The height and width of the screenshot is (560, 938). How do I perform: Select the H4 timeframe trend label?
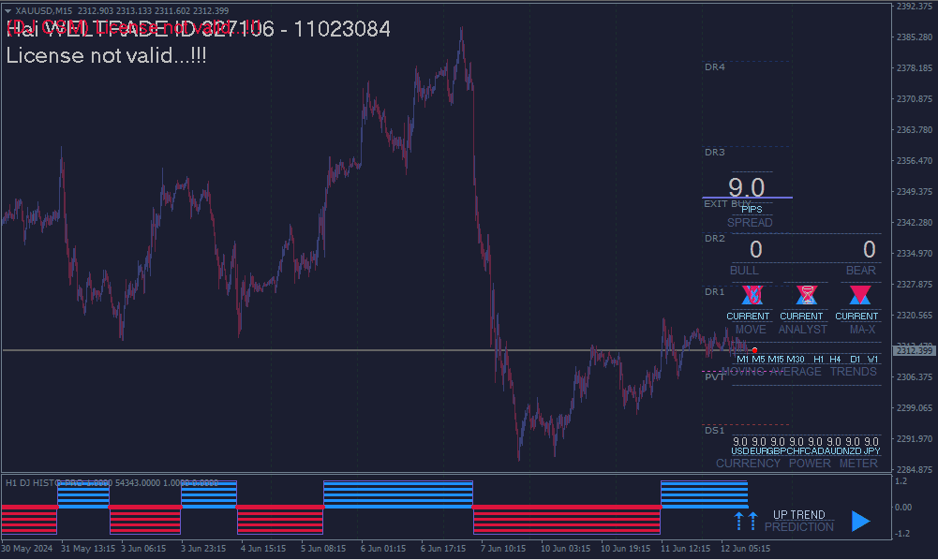point(835,360)
